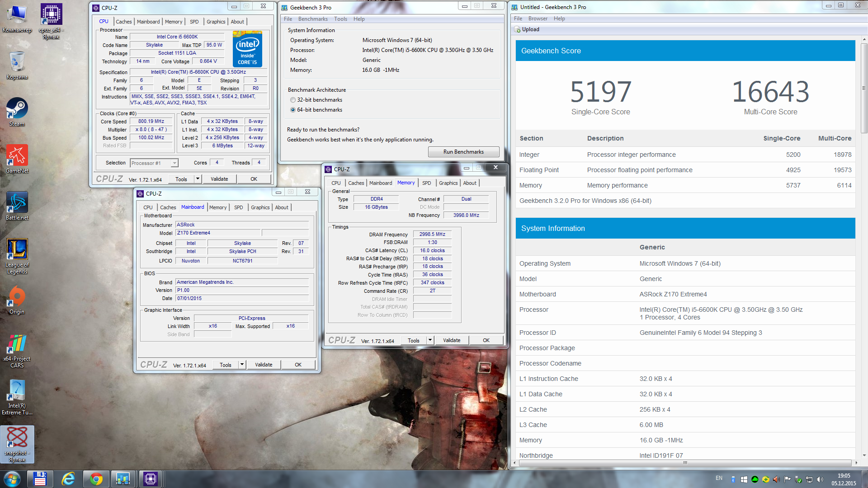This screenshot has height=488, width=868.
Task: Switch to CPU-Z in the taskbar
Action: pyautogui.click(x=151, y=479)
